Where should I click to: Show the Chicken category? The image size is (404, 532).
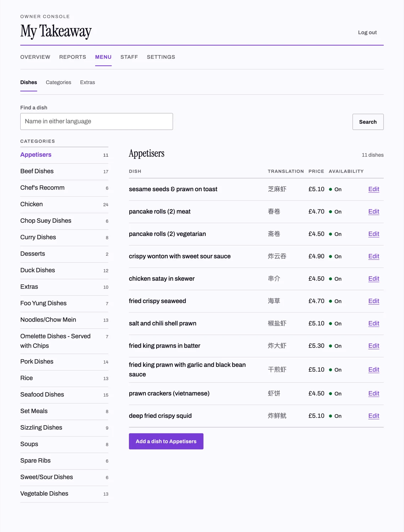(64, 204)
